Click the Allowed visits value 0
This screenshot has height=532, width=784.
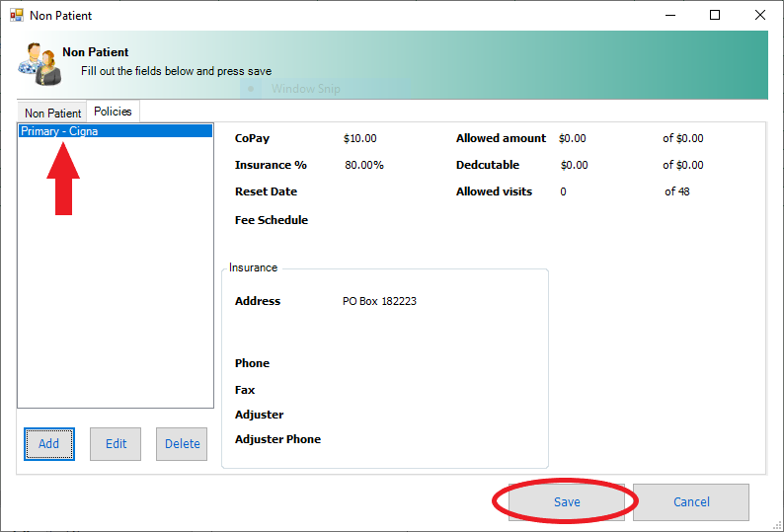pyautogui.click(x=563, y=191)
